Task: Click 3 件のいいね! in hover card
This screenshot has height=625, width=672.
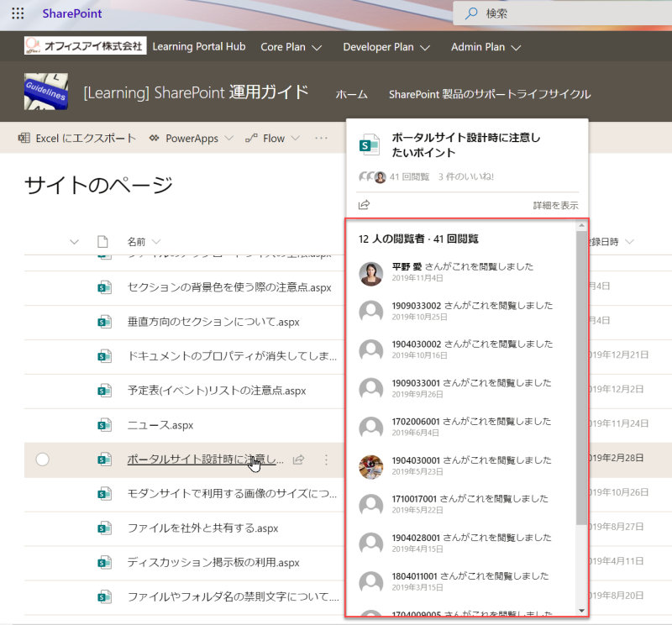Action: 466,176
